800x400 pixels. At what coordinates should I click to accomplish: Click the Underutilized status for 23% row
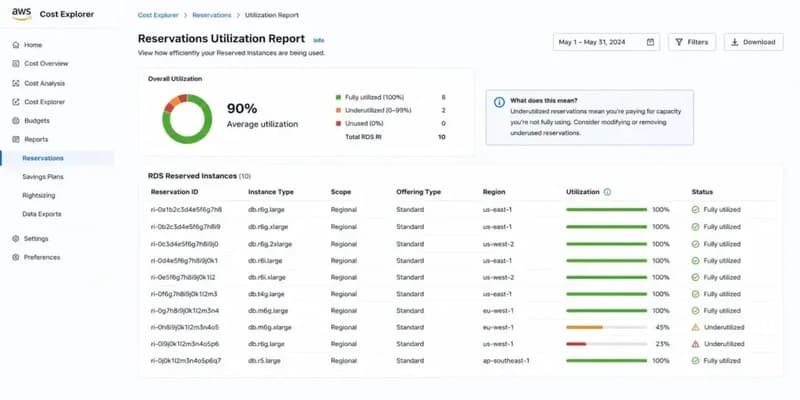pyautogui.click(x=724, y=344)
